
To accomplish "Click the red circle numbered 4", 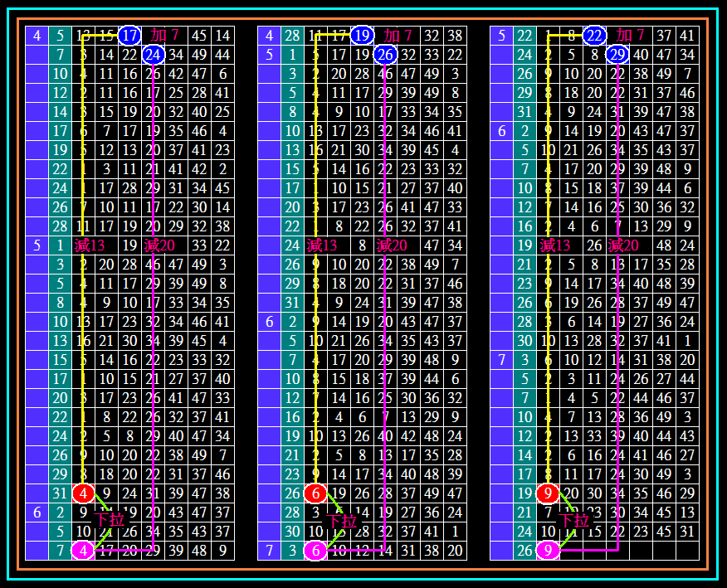I will pyautogui.click(x=84, y=493).
